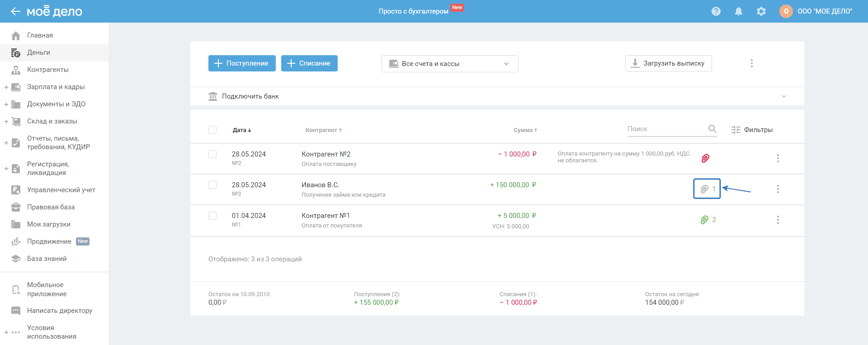Open the help question mark icon
Screen dimensions: 868x345
[x=716, y=11]
